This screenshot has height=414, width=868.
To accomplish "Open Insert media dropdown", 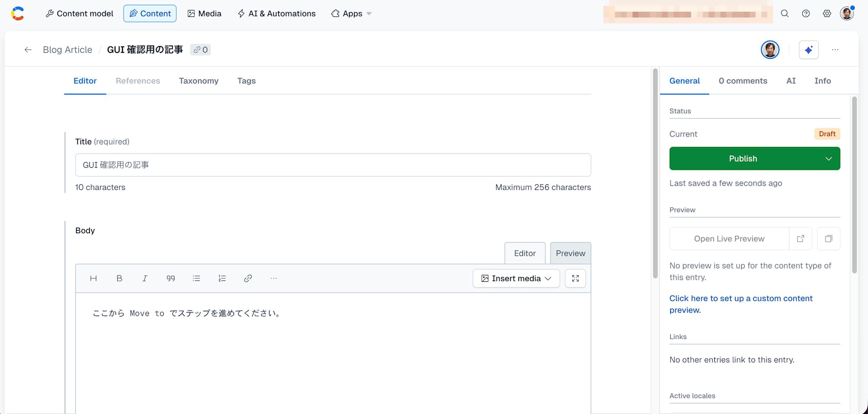I will click(516, 278).
